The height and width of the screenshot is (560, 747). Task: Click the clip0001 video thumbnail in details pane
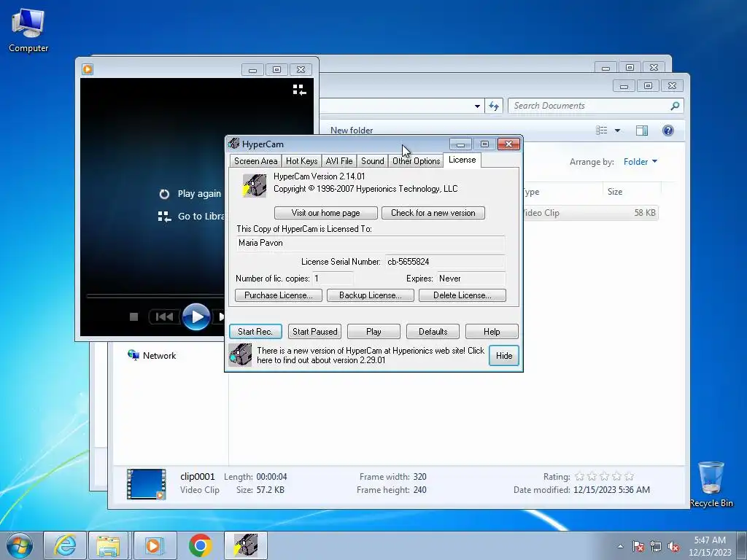(x=146, y=484)
